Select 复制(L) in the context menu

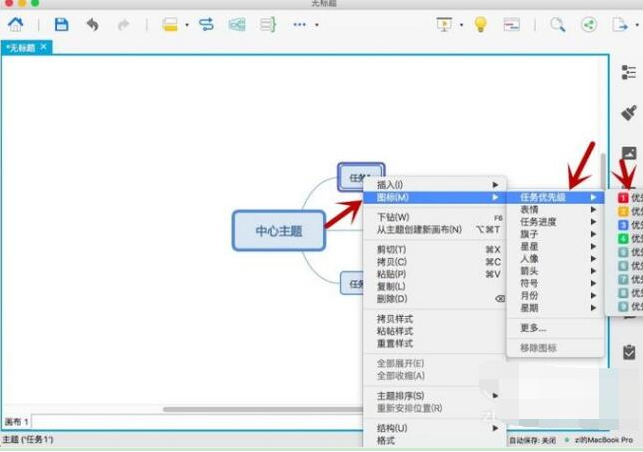pos(435,286)
